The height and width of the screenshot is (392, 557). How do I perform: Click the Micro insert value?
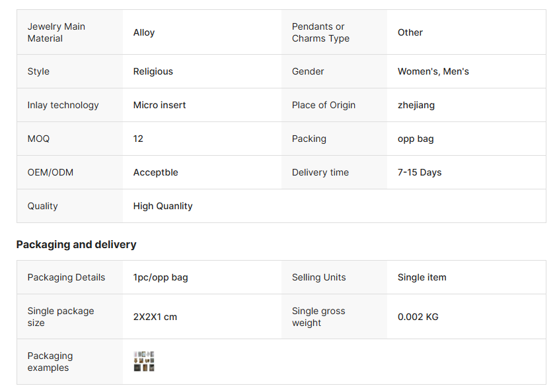click(159, 105)
